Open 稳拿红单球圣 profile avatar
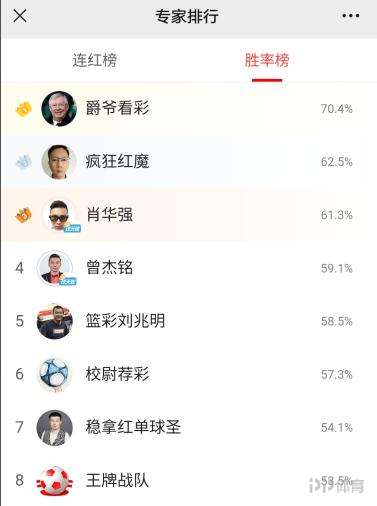The width and height of the screenshot is (377, 506). pos(54,428)
